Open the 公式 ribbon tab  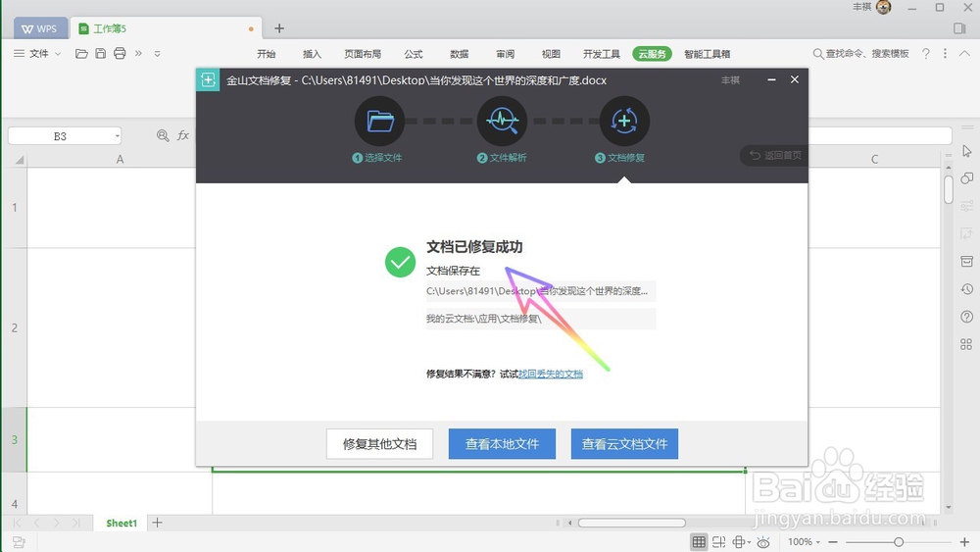coord(414,54)
